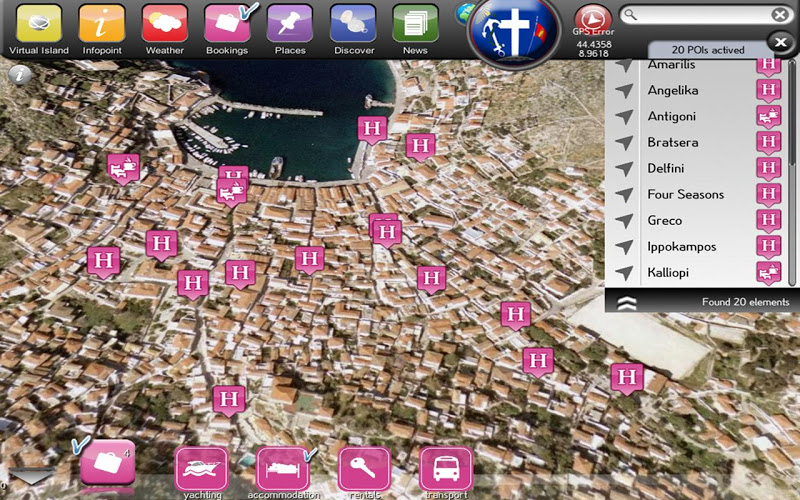Select Delfini in the POI list

(666, 168)
